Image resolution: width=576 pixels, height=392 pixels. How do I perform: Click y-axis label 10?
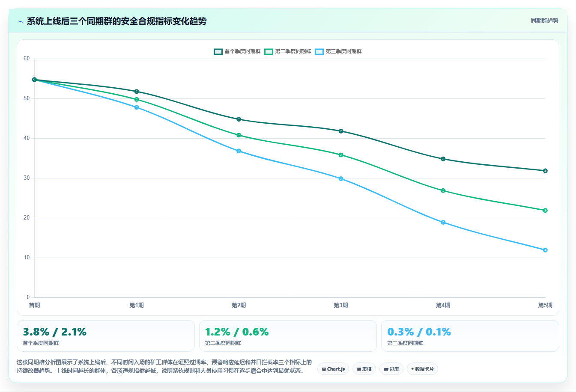click(27, 258)
